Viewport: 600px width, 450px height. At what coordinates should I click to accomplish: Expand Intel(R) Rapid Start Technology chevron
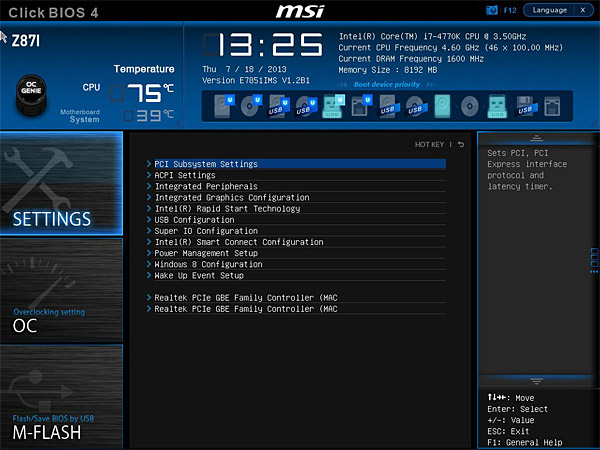point(149,209)
